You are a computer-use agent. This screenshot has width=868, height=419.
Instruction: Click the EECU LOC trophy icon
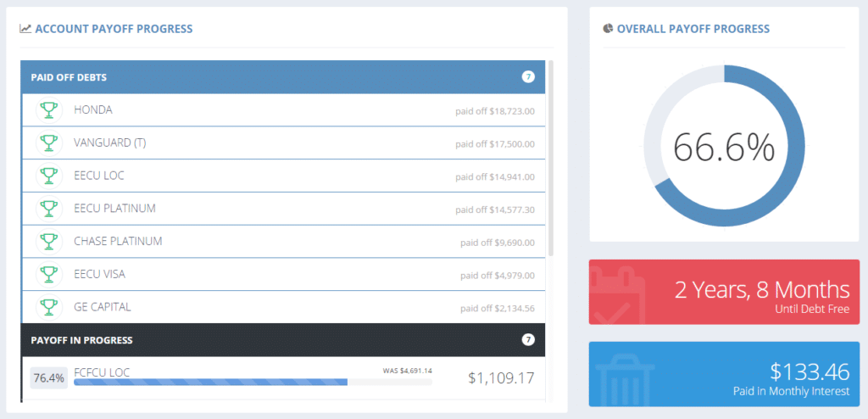pos(49,176)
